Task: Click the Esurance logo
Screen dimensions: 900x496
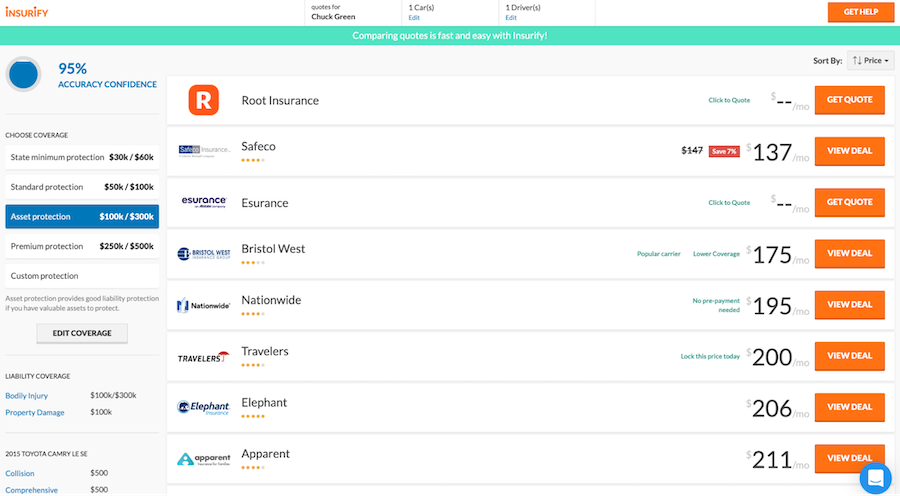Action: [204, 202]
